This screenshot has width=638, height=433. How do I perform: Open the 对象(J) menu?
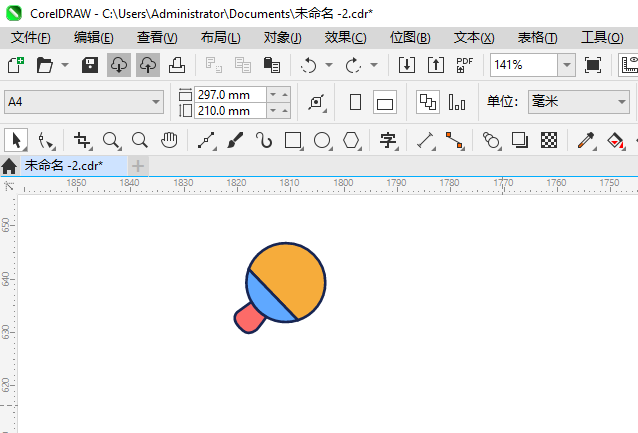pyautogui.click(x=282, y=38)
